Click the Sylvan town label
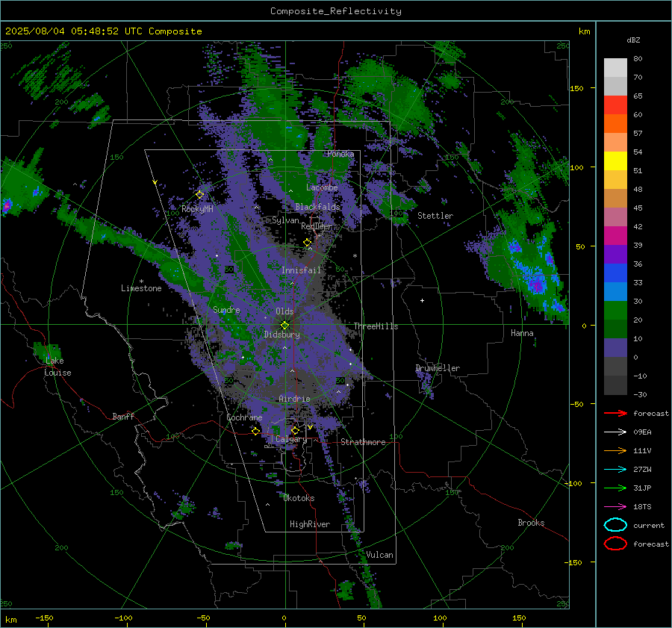The height and width of the screenshot is (628, 672). (x=285, y=220)
